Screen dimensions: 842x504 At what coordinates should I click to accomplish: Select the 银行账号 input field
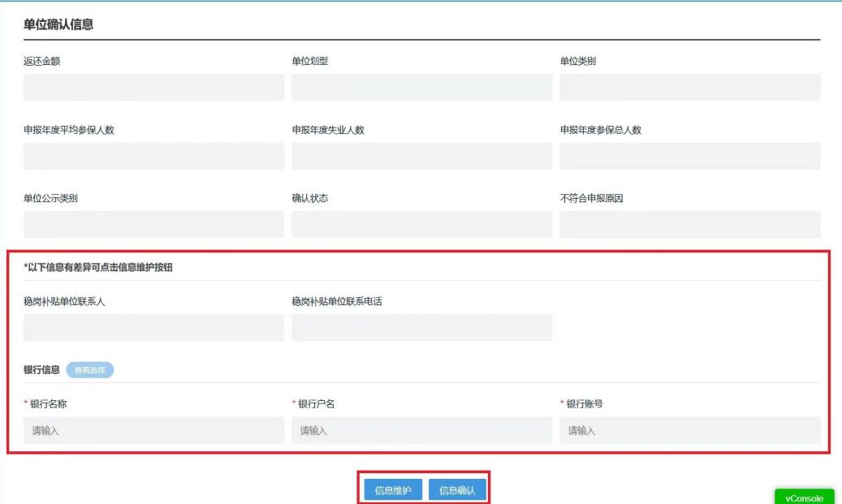[x=689, y=430]
